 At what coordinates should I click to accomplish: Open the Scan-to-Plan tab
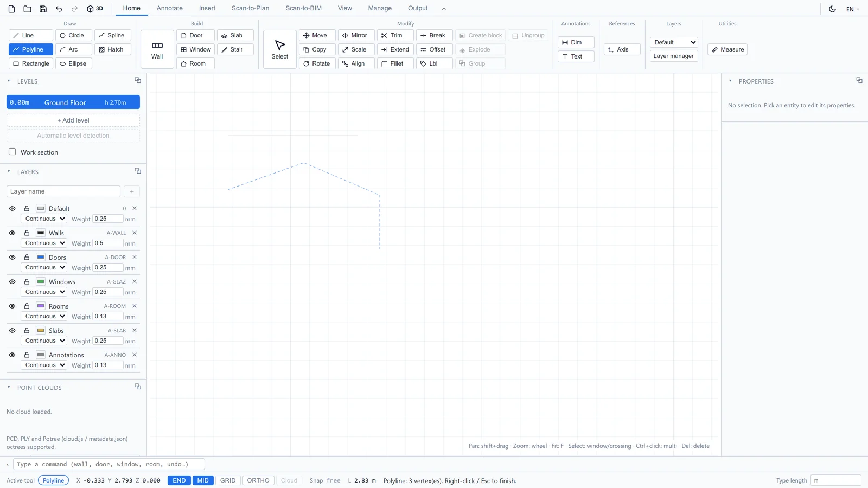(250, 8)
